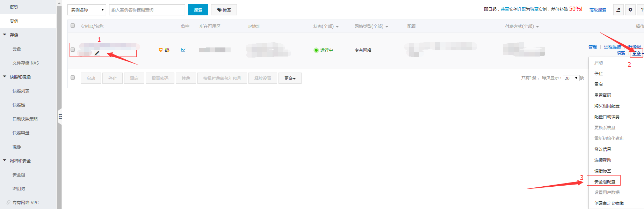
Task: Click the orange security shield icon
Action: 161,50
